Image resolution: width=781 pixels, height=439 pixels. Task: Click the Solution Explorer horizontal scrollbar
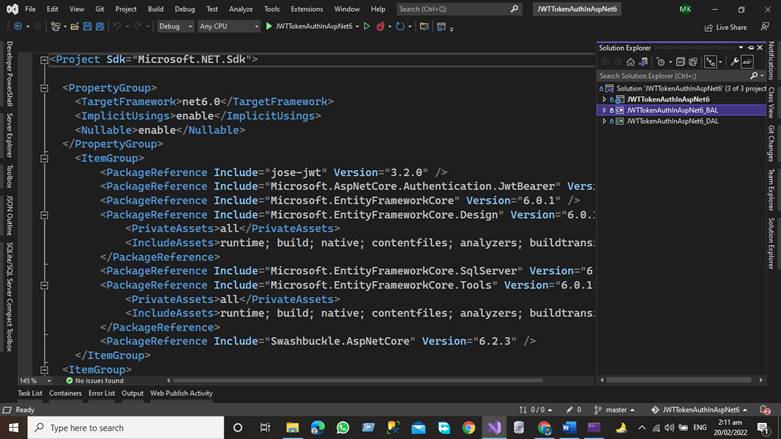click(679, 380)
